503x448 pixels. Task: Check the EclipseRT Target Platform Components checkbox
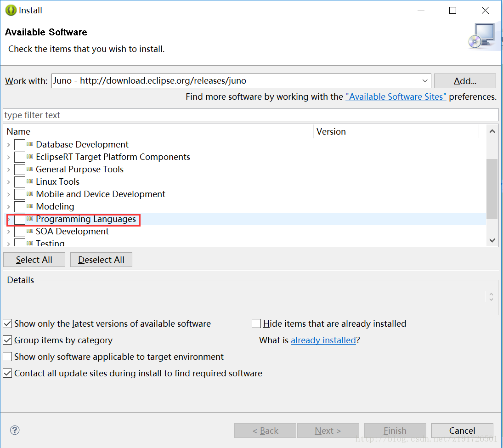20,157
